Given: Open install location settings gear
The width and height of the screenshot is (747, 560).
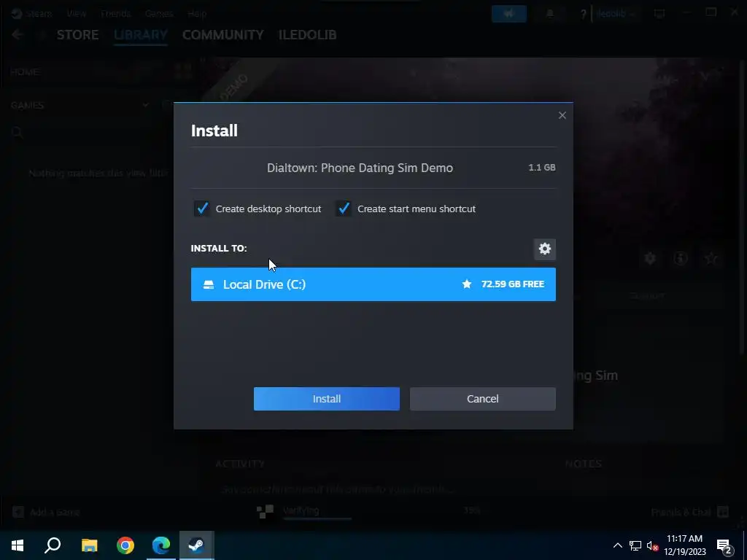Looking at the screenshot, I should (544, 249).
